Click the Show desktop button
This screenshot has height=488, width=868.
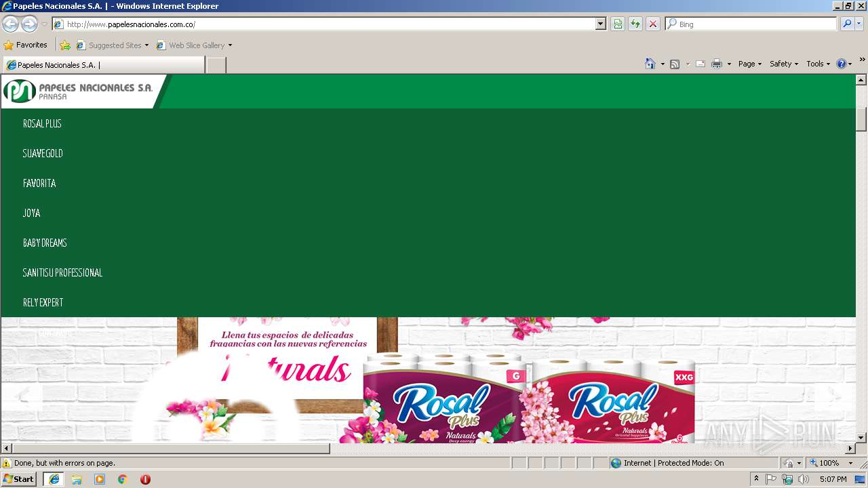[x=861, y=479]
